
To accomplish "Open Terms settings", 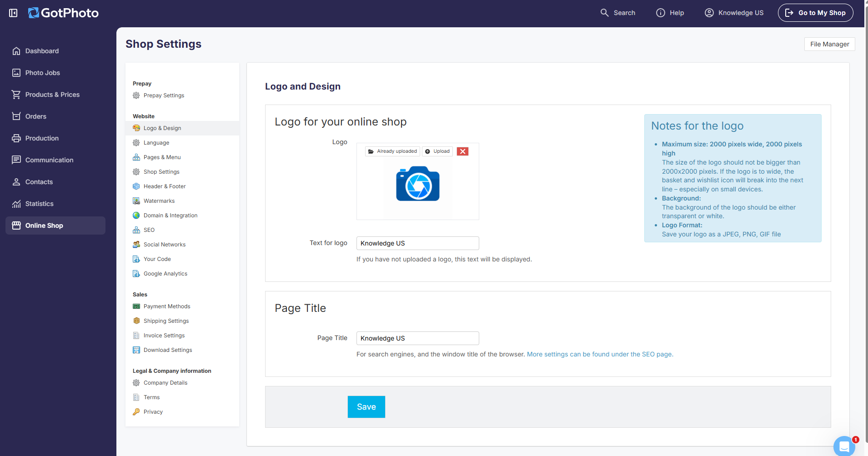I will point(182,397).
